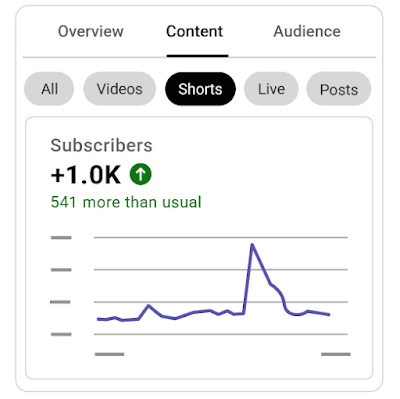Click the left x-axis date placeholder
The width and height of the screenshot is (400, 399).
point(109,354)
